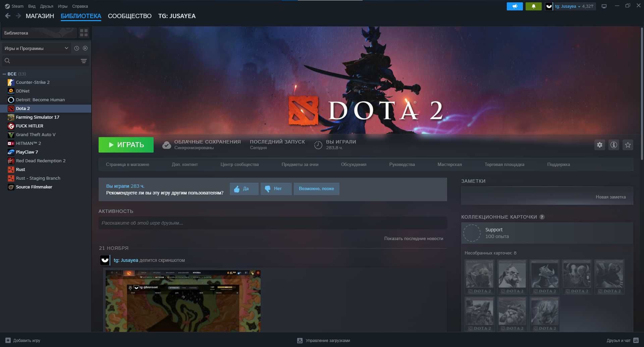Click Нет on recommendation prompt
The height and width of the screenshot is (347, 644).
(276, 189)
